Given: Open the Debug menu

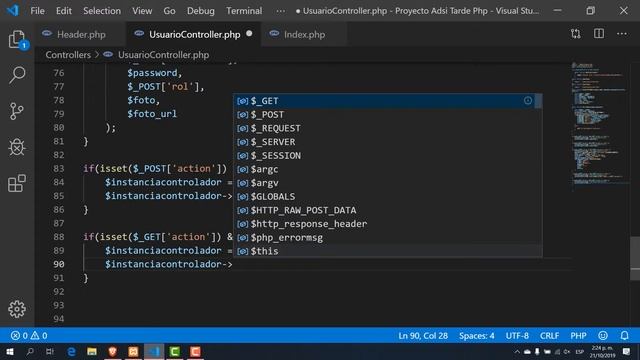Looking at the screenshot, I should [200, 11].
